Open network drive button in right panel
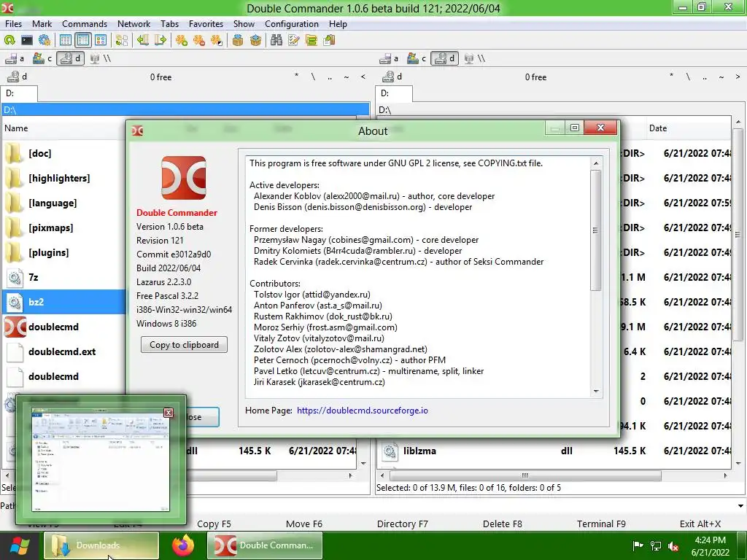Image resolution: width=747 pixels, height=560 pixels. tap(476, 58)
